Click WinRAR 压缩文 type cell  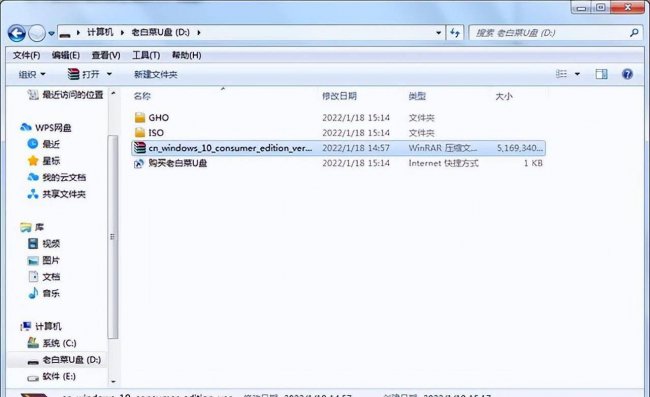coord(442,148)
